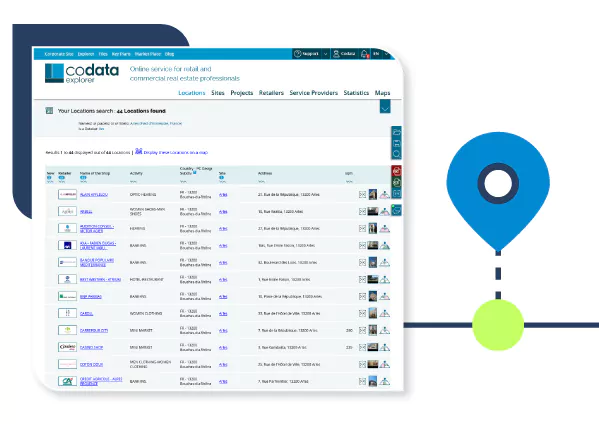Image resolution: width=599 pixels, height=424 pixels.
Task: Click the codata explorer logo
Action: tap(82, 73)
